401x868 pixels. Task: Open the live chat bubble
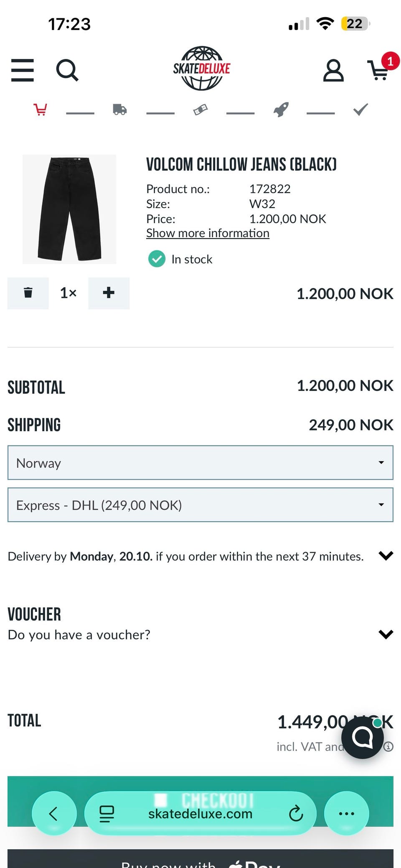(363, 737)
